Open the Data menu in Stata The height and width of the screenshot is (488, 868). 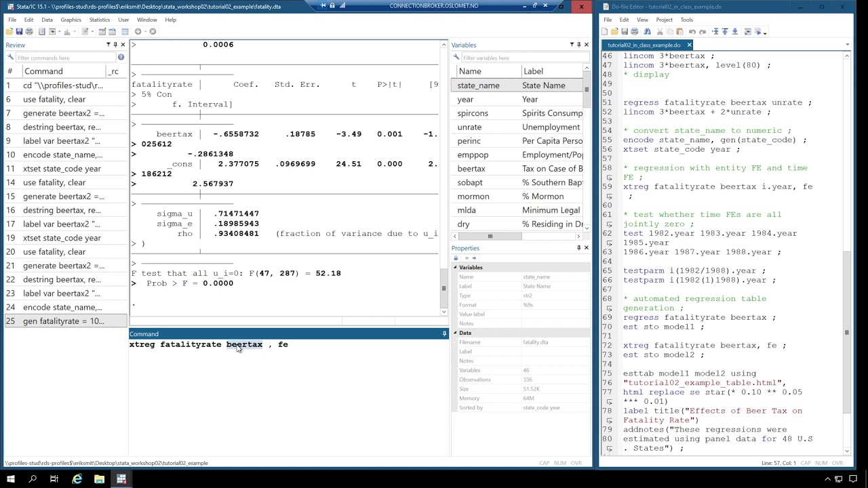(47, 20)
